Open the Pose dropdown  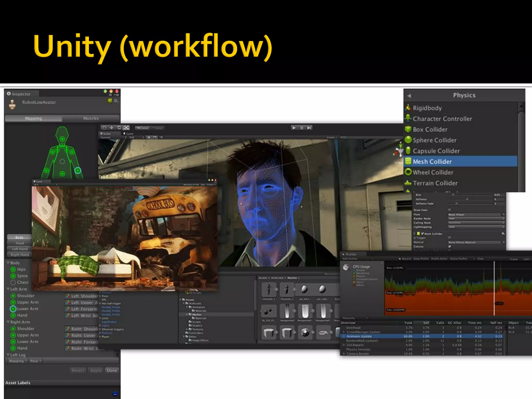coord(36,361)
